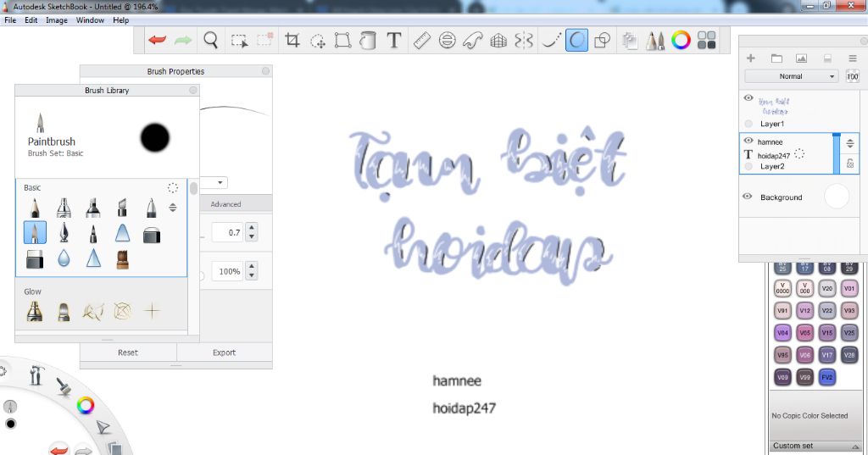Switch to the Advanced brush properties tab
Image resolution: width=868 pixels, height=455 pixels.
pyautogui.click(x=225, y=204)
